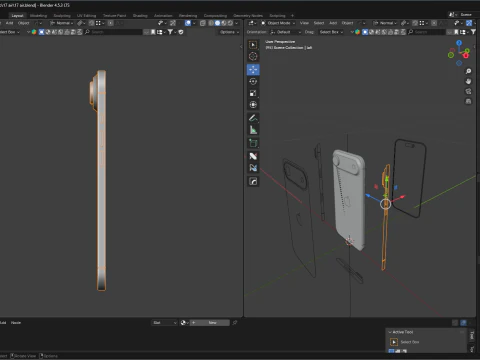480x360 pixels.
Task: Open Normal orientation dropdown in left viewport
Action: click(61, 23)
